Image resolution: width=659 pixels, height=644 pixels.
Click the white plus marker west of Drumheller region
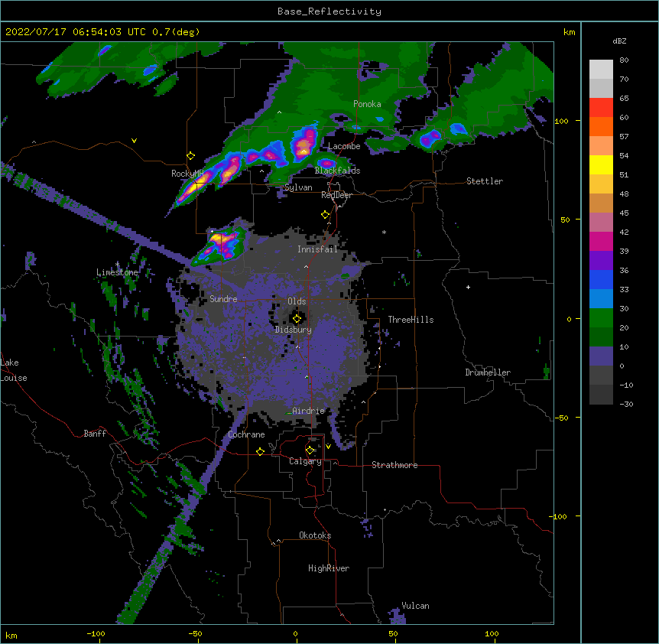(x=468, y=287)
